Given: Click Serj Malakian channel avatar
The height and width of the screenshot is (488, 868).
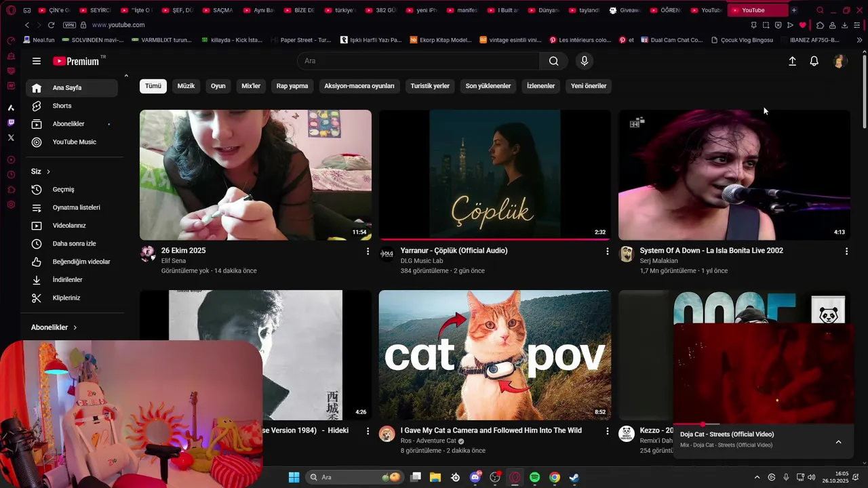Looking at the screenshot, I should [627, 254].
